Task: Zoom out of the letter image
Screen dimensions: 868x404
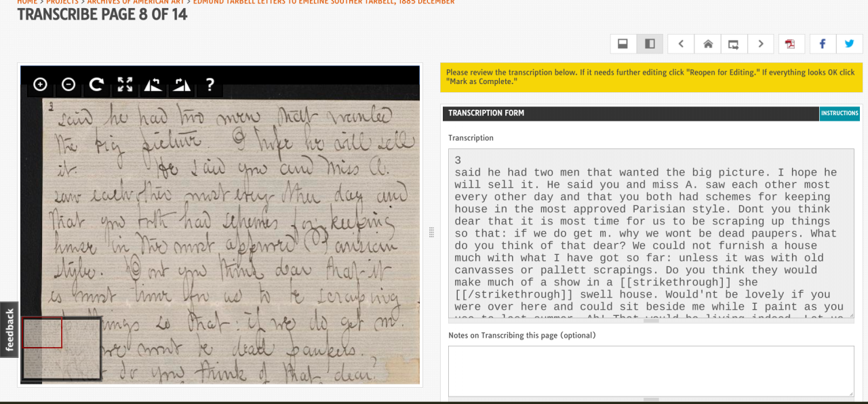Action: pos(68,84)
